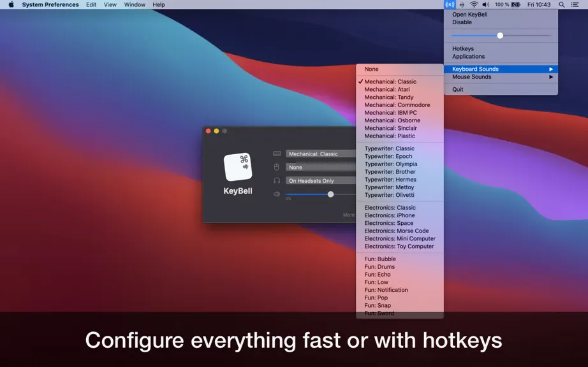
Task: Pick Electronics: Toy Computer sound
Action: tap(400, 246)
